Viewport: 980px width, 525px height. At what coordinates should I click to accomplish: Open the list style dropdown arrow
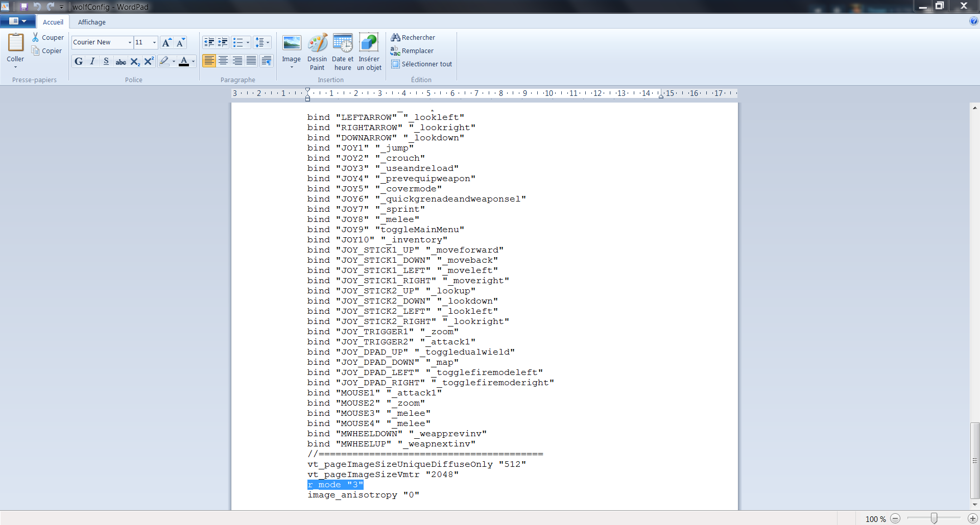[x=248, y=42]
